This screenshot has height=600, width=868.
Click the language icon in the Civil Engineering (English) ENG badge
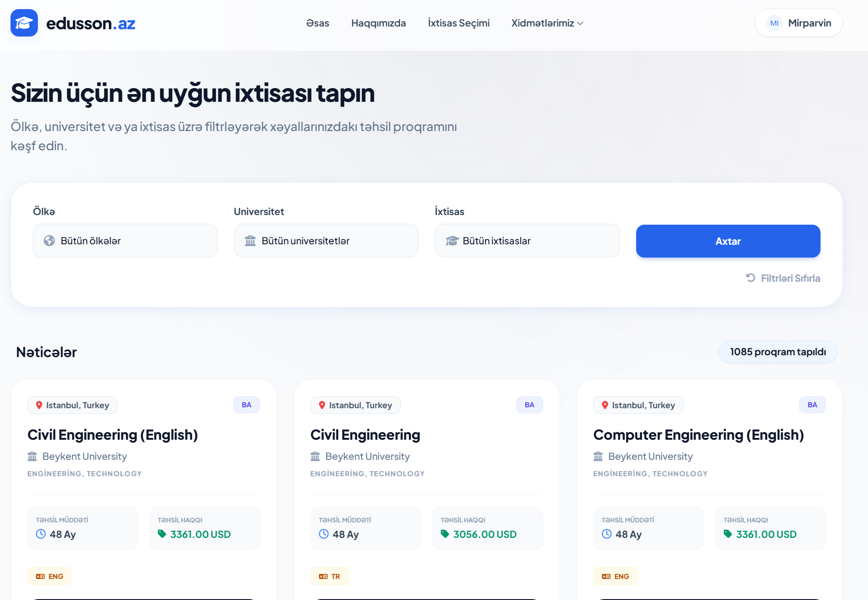pos(41,576)
